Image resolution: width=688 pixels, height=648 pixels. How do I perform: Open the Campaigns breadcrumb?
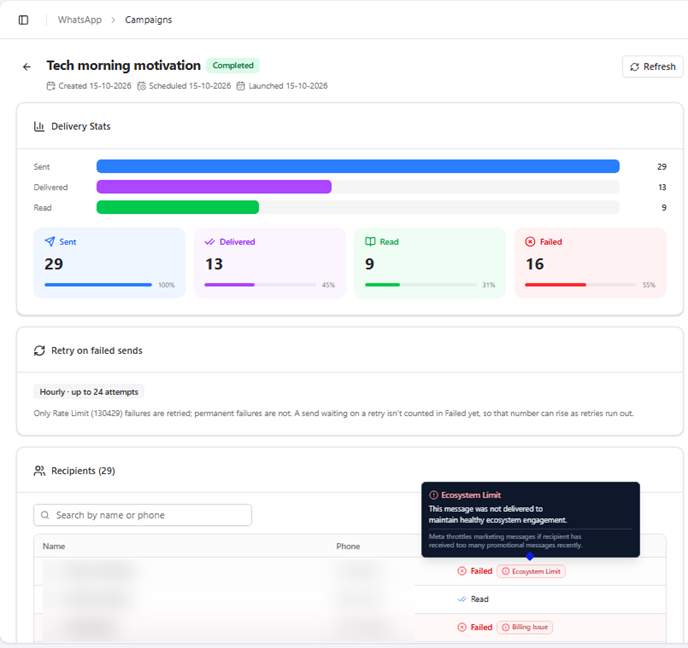[148, 20]
